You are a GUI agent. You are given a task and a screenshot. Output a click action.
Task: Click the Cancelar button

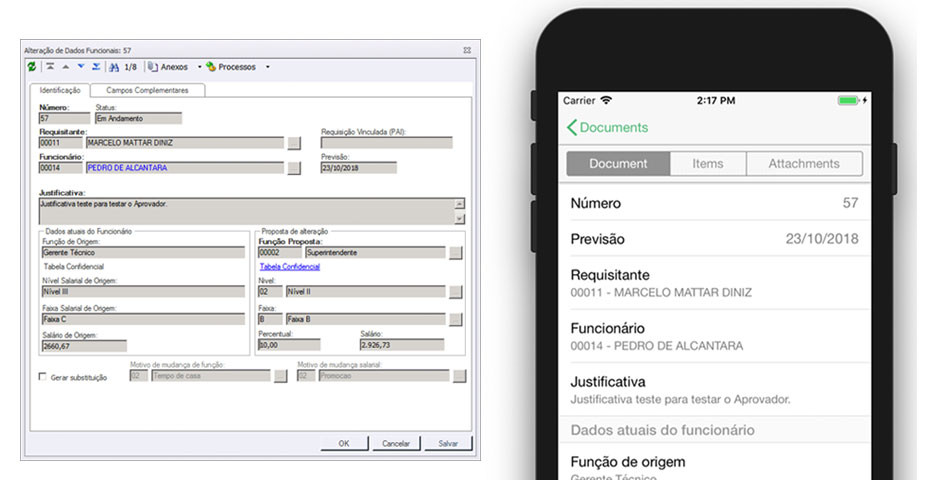[x=396, y=443]
